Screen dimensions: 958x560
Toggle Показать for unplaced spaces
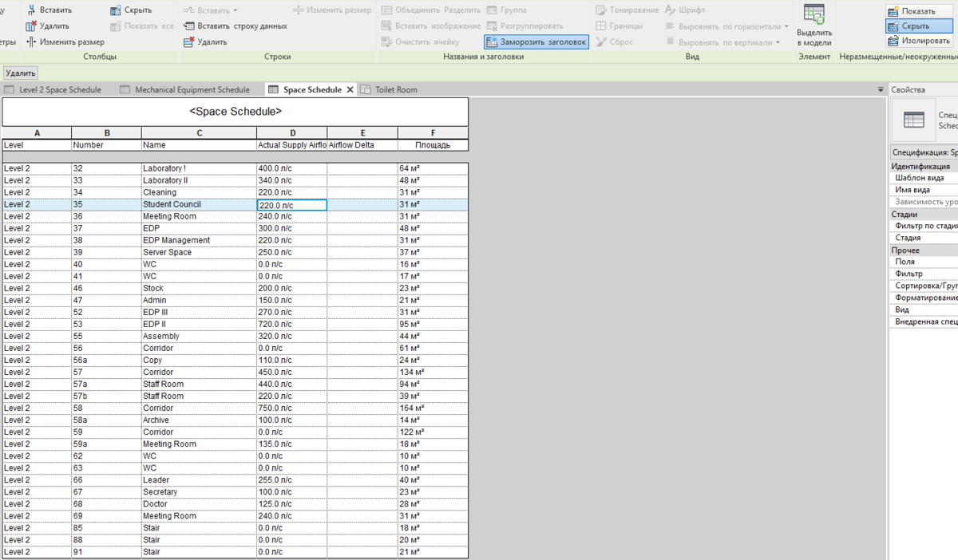tap(918, 11)
